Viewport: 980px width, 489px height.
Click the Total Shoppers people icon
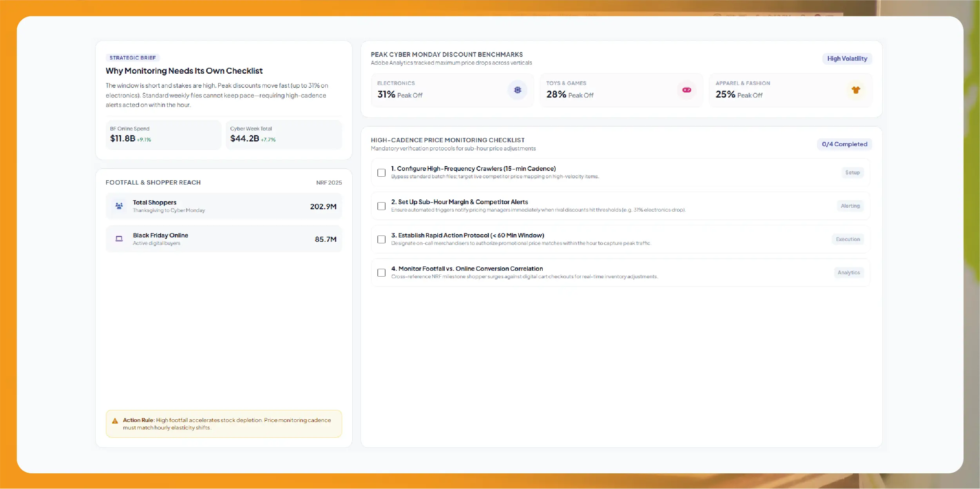[119, 206]
